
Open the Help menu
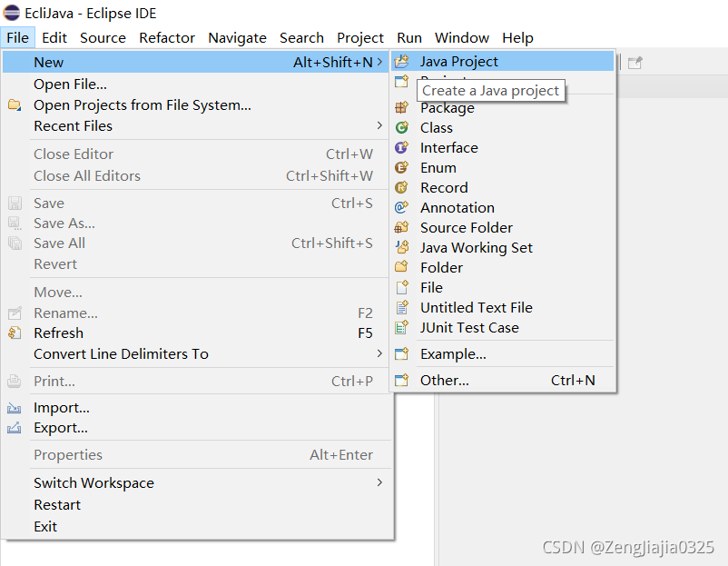[517, 37]
